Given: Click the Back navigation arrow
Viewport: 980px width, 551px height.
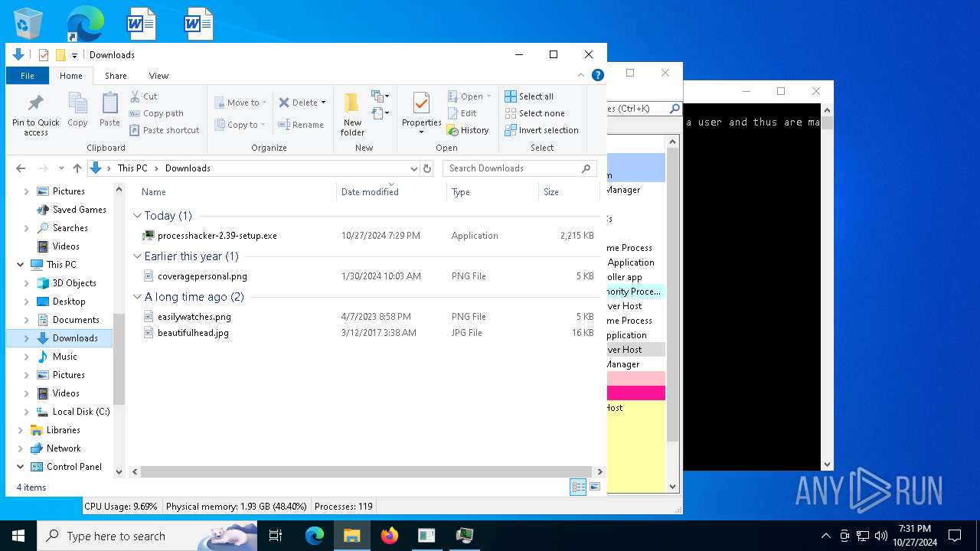Looking at the screenshot, I should (x=21, y=168).
